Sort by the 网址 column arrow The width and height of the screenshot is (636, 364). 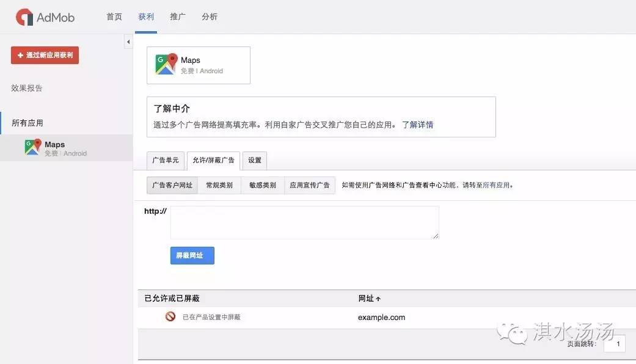(378, 299)
